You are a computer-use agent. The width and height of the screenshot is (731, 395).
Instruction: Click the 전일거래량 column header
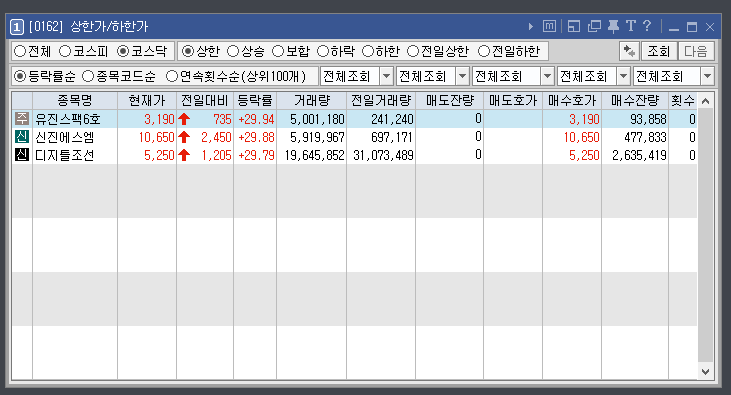(x=381, y=100)
